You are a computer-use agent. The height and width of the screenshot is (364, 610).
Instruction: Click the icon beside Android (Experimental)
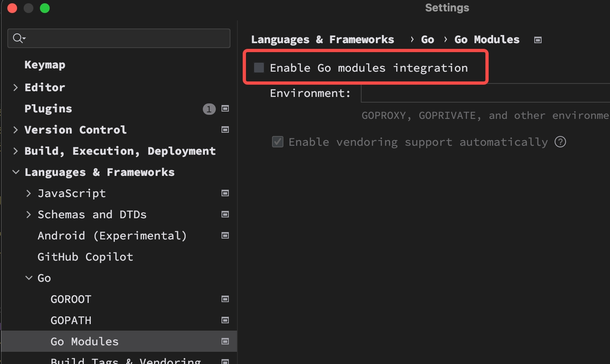(x=225, y=235)
